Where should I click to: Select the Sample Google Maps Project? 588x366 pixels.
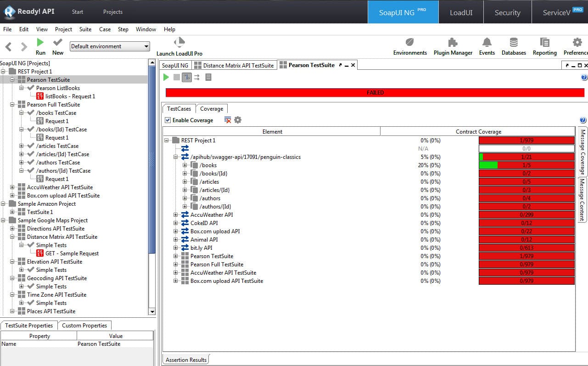coord(53,220)
